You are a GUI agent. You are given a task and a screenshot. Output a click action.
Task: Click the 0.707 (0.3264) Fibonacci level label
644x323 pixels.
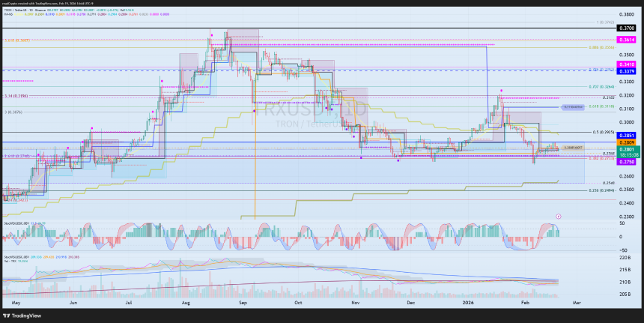[x=602, y=87]
